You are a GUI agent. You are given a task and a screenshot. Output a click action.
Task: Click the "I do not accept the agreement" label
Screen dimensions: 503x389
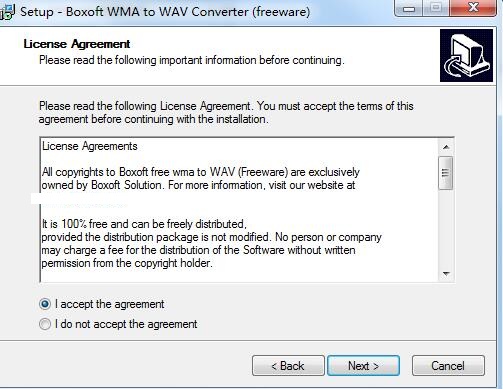coord(126,324)
